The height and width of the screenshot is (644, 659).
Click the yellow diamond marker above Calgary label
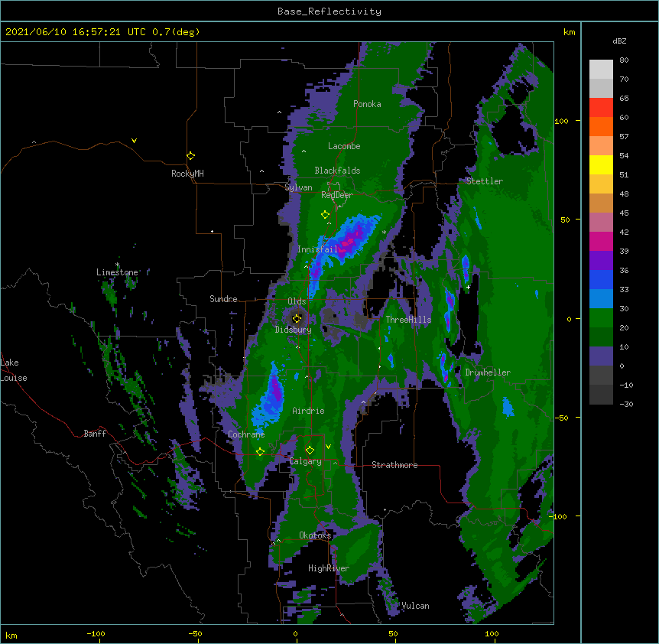(x=310, y=450)
